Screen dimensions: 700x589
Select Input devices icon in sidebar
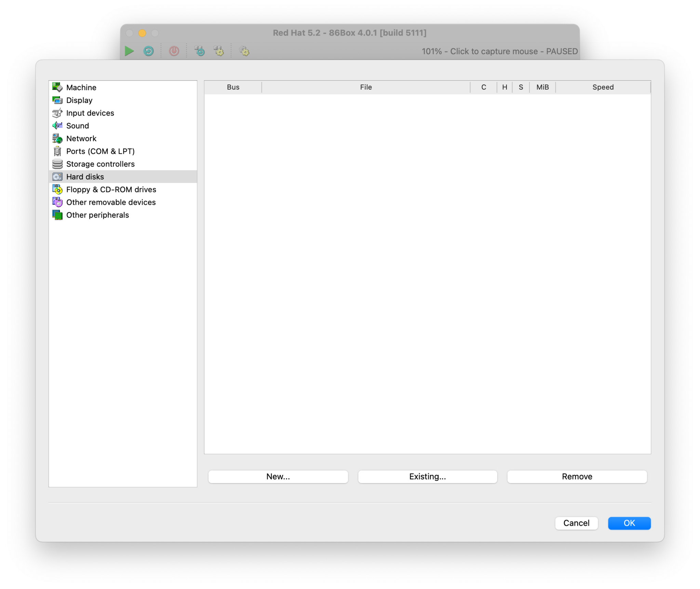coord(57,113)
